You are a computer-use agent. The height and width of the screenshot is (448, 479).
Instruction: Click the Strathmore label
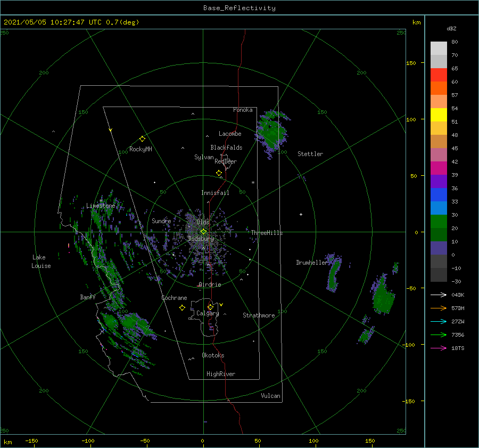tap(259, 315)
